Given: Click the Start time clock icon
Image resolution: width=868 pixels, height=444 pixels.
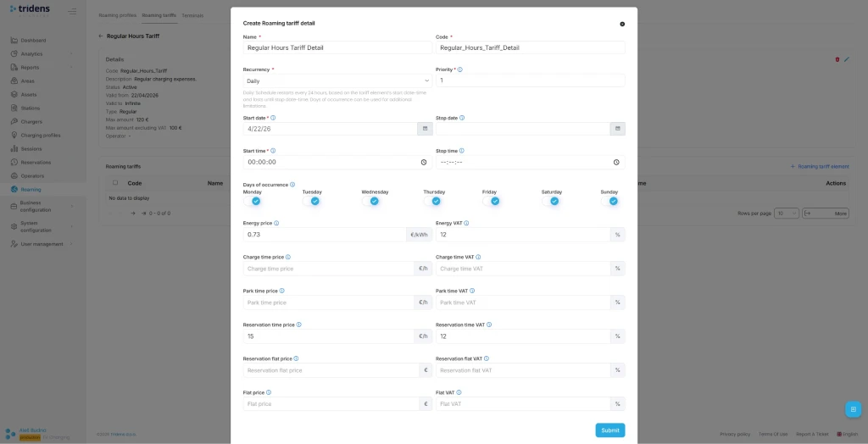Looking at the screenshot, I should [x=424, y=162].
